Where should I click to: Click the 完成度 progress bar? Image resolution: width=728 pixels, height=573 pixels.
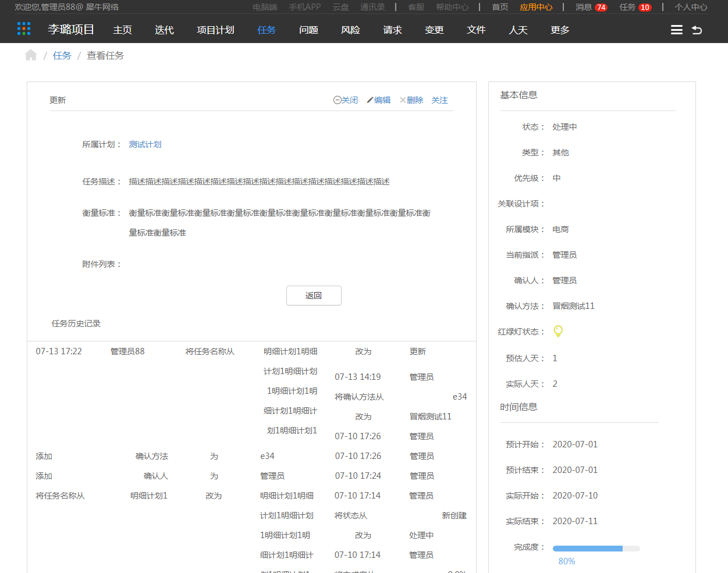596,549
